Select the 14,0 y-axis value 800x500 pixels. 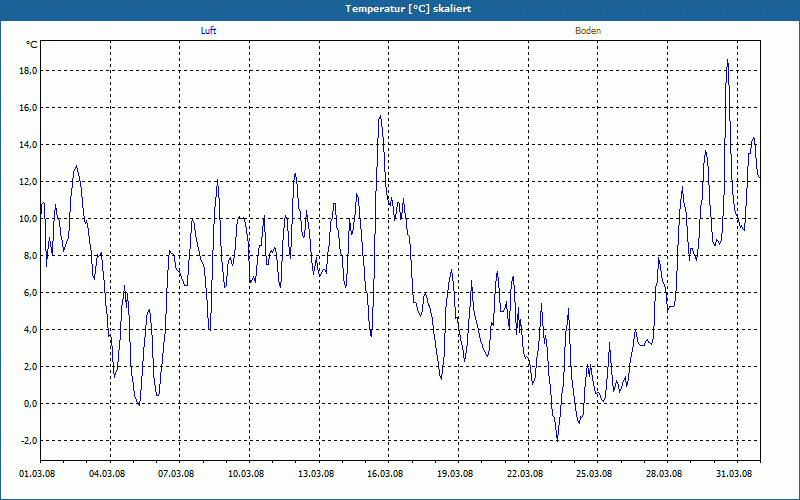29,145
